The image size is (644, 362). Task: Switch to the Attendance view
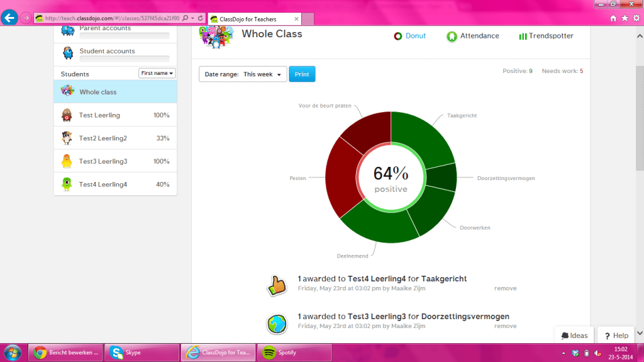point(473,37)
